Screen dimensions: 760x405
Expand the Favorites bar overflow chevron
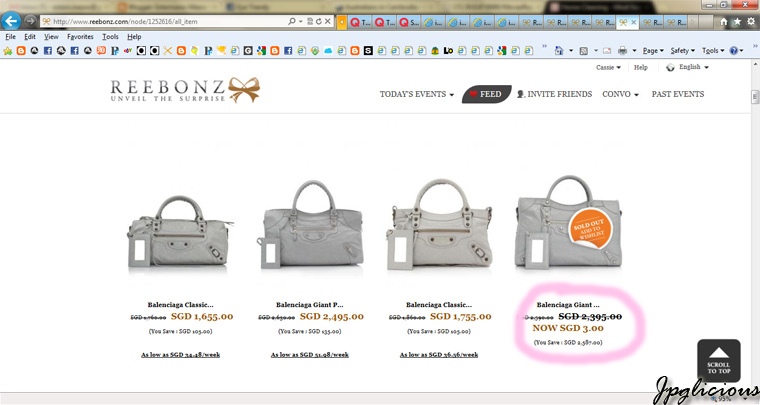coord(544,47)
